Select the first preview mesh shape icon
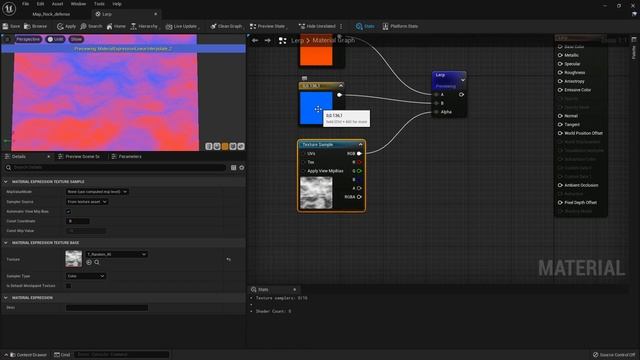640x360 pixels. pyautogui.click(x=209, y=146)
